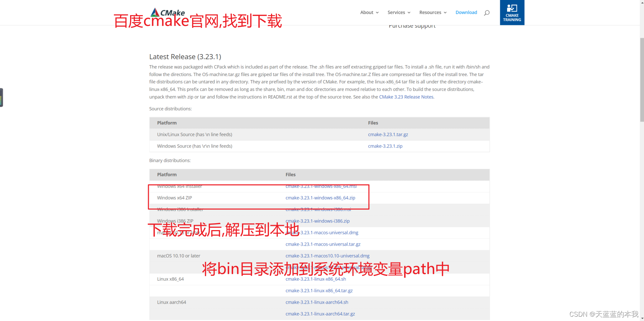
Task: Download cmake-3.23.1-windows-x86_64.zip
Action: 320,198
